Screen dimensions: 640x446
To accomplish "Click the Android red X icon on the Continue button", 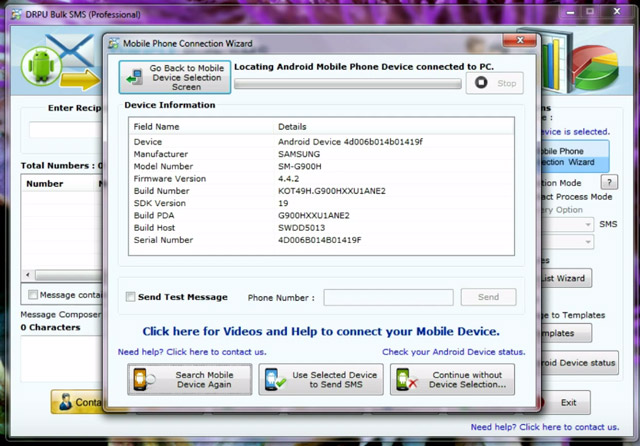I will pyautogui.click(x=407, y=380).
